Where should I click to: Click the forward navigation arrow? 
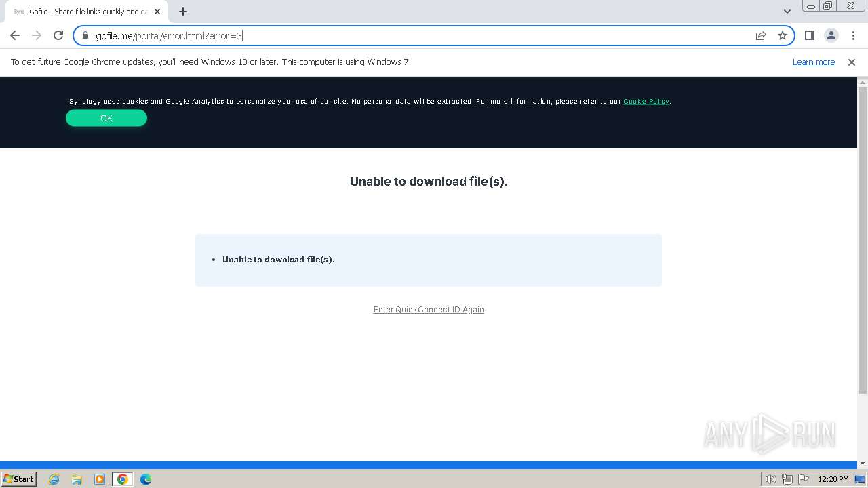coord(37,35)
